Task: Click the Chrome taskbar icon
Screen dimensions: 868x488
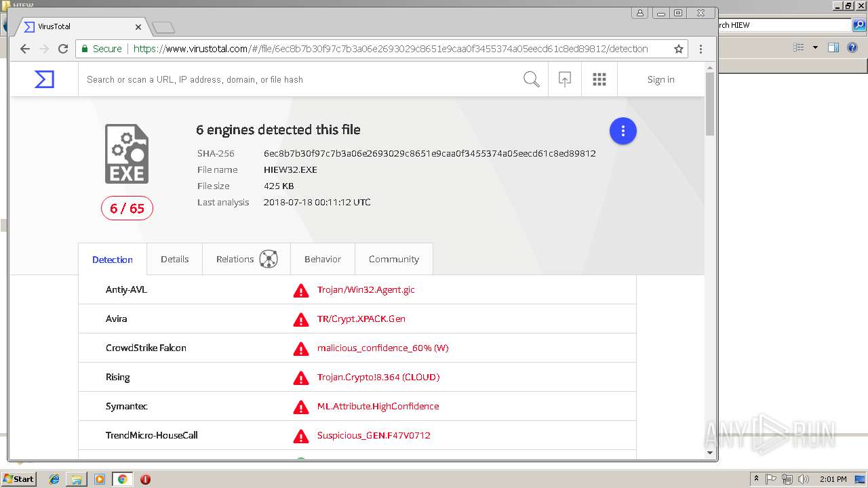Action: coord(122,479)
